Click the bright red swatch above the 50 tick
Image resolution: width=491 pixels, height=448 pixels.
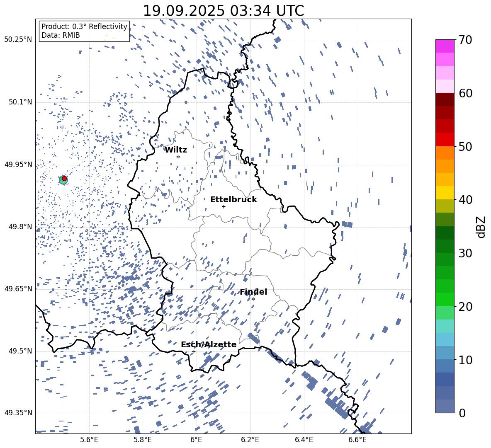point(445,140)
